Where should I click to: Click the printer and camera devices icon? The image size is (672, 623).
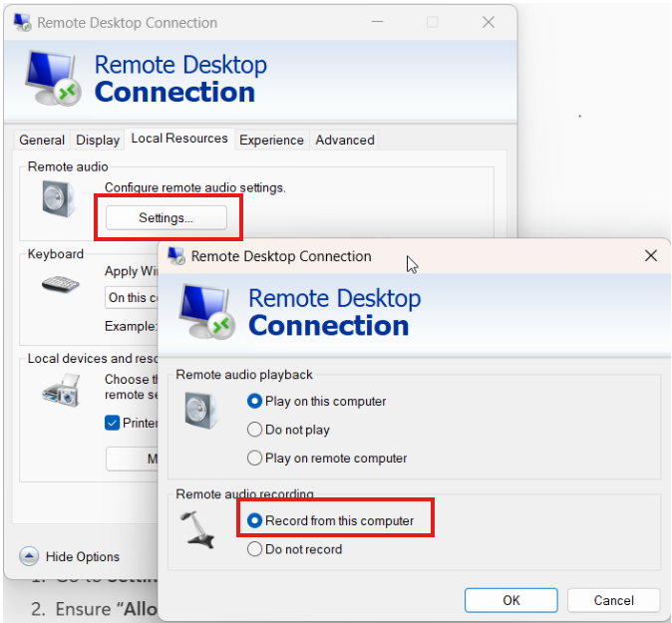(61, 391)
